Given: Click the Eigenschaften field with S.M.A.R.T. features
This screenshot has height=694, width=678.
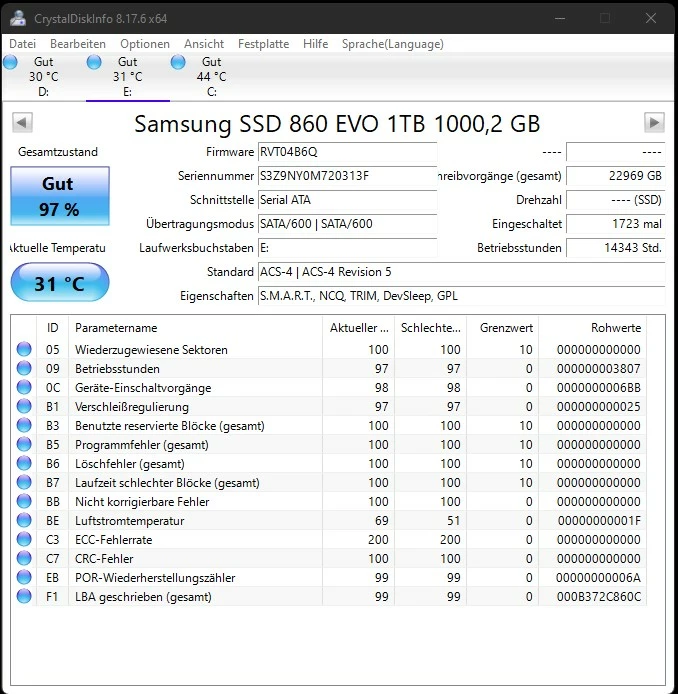Looking at the screenshot, I should [x=462, y=296].
